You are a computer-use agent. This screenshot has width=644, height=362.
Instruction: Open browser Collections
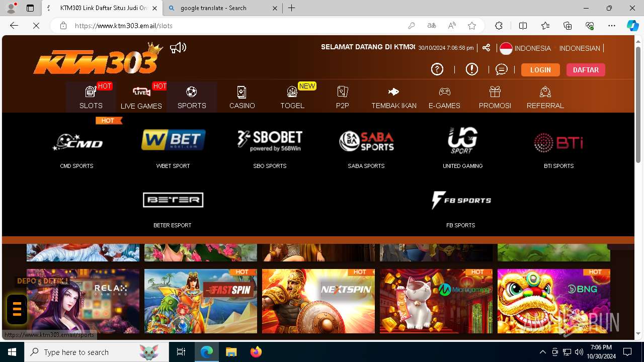coord(568,26)
